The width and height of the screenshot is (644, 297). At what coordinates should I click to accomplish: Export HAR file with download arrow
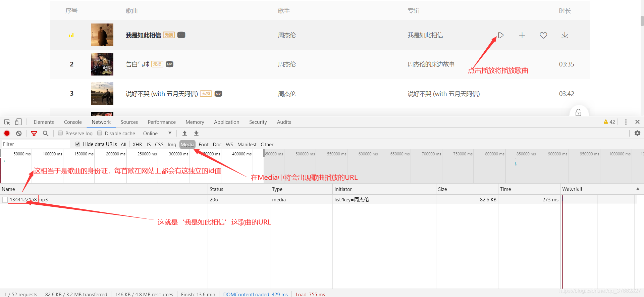[196, 133]
